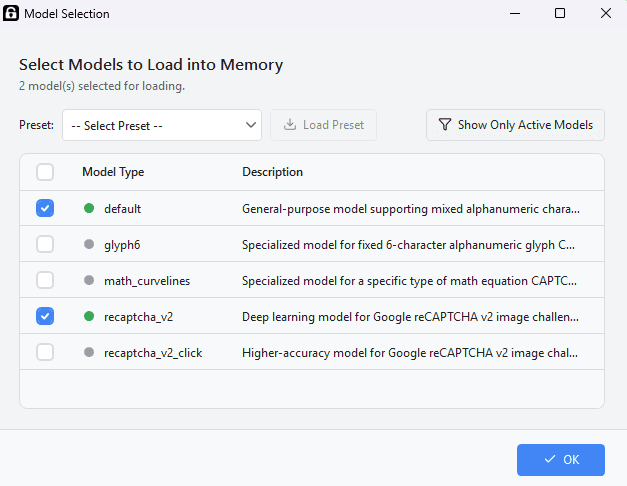
Task: Click the green status dot for recaptcha_v2
Action: tap(89, 316)
